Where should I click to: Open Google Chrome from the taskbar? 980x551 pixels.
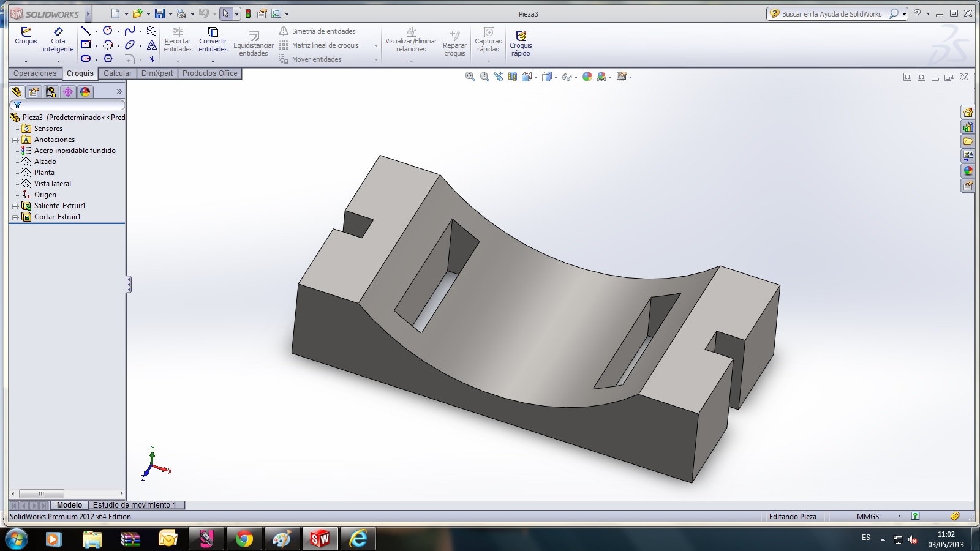click(x=244, y=539)
